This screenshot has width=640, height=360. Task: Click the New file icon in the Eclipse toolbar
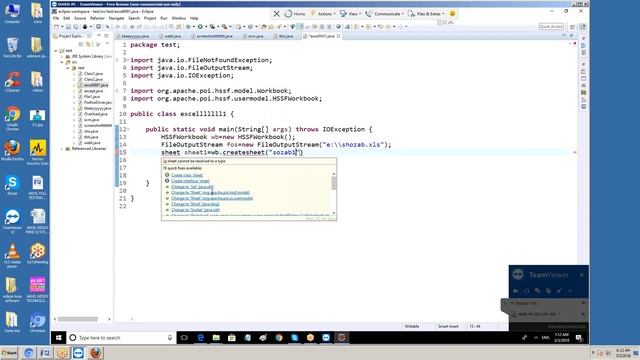57,27
